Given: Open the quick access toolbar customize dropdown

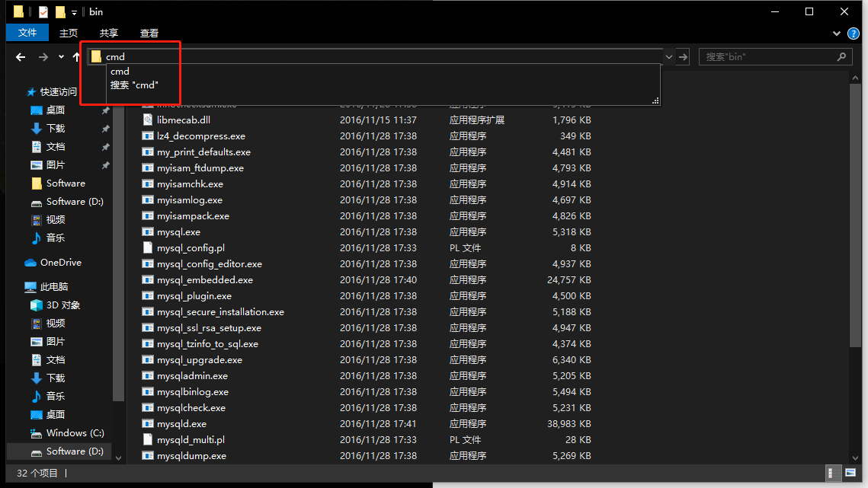Looking at the screenshot, I should point(74,12).
